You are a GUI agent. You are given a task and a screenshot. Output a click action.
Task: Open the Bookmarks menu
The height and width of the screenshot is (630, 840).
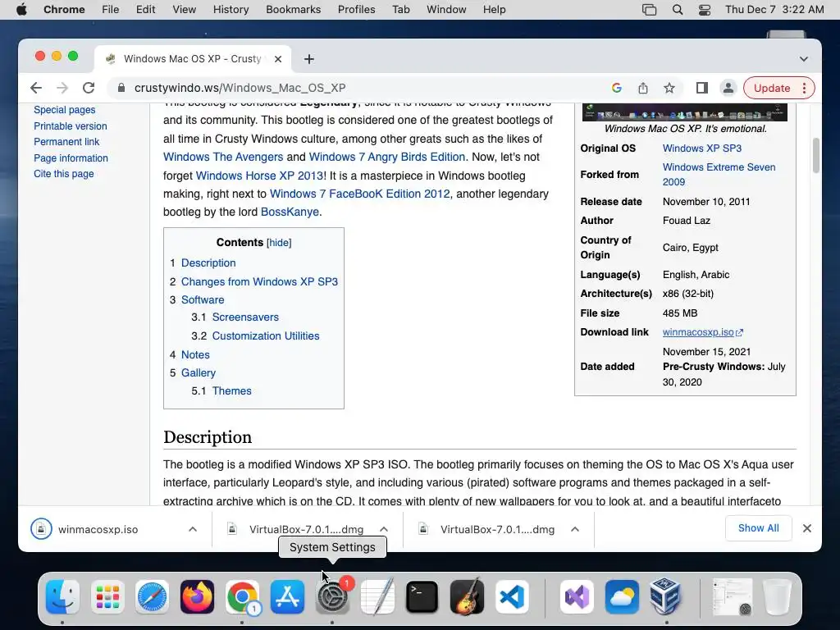point(294,10)
